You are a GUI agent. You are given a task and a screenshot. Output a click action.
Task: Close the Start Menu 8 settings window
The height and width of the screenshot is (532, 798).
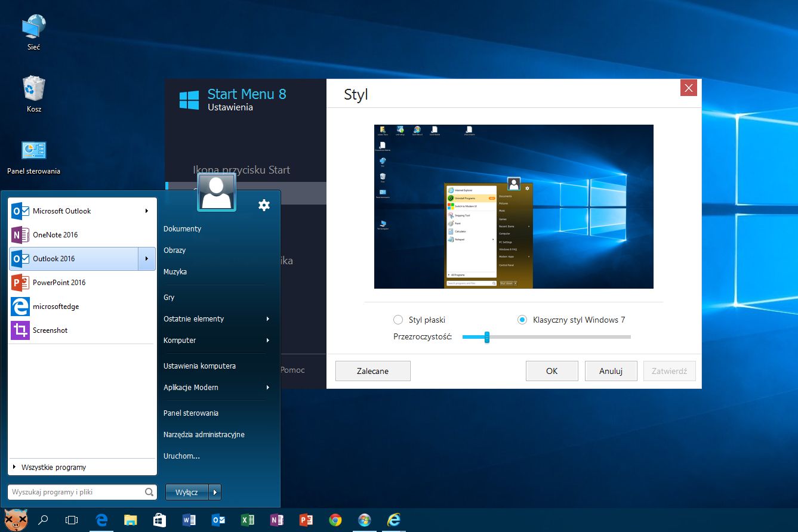pos(689,88)
